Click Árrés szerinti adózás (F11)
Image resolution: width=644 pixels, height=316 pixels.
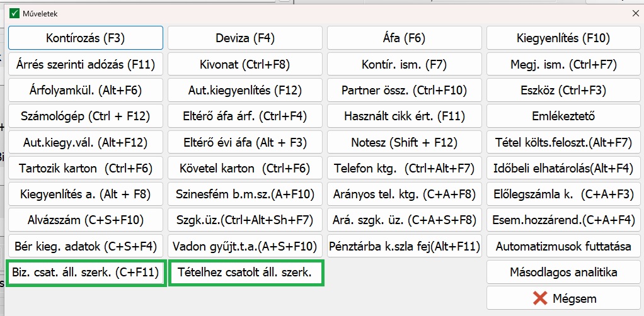86,64
